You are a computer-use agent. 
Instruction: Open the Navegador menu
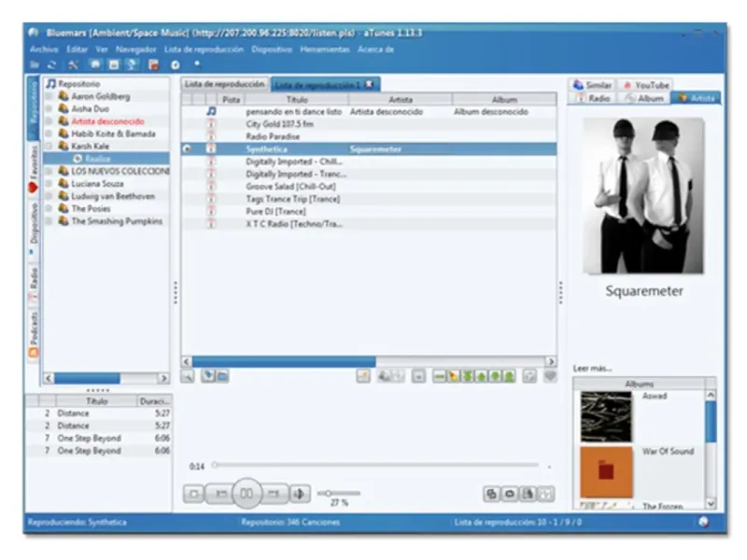(x=135, y=49)
